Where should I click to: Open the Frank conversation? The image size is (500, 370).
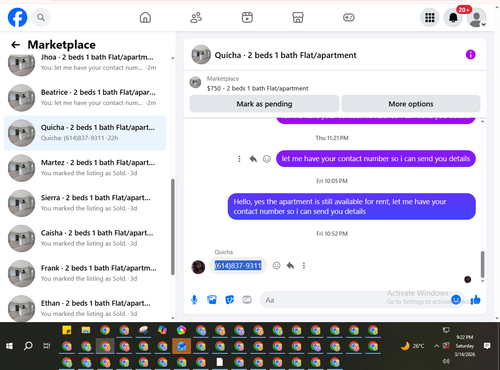tap(85, 274)
